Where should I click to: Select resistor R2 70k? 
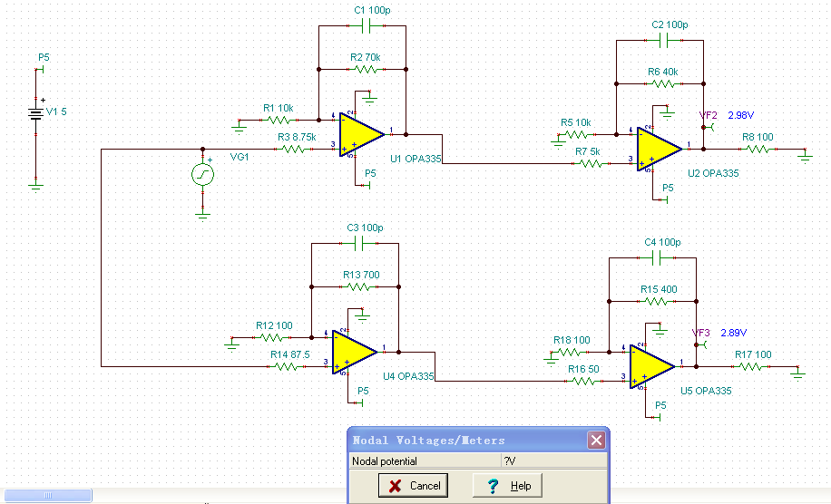367,70
